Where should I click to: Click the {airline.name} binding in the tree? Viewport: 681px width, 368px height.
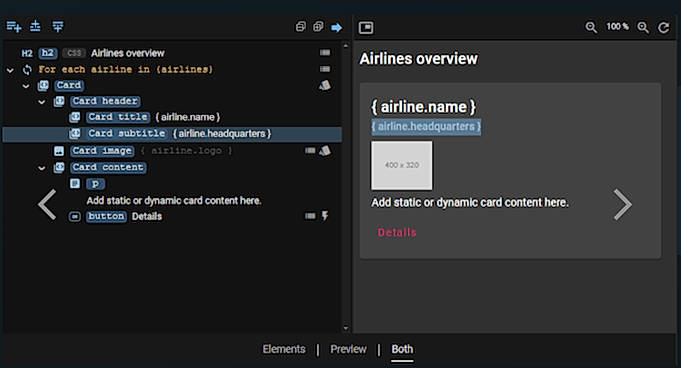point(188,117)
